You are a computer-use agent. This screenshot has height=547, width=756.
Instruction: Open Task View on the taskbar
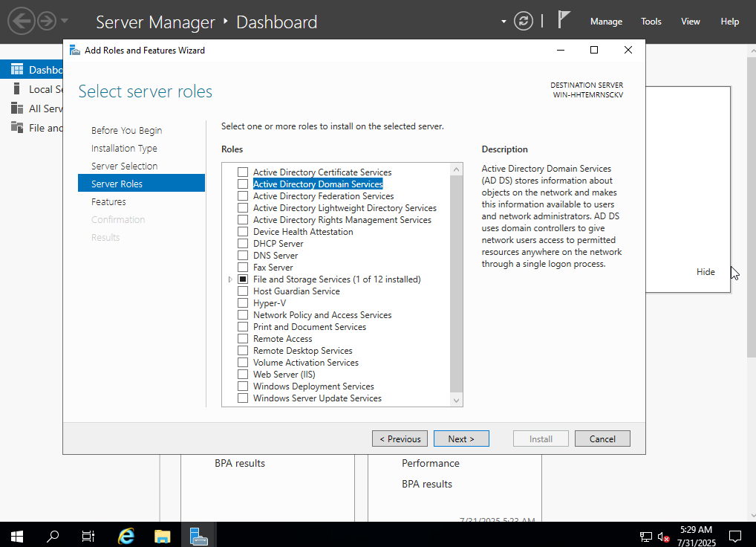[x=88, y=535]
